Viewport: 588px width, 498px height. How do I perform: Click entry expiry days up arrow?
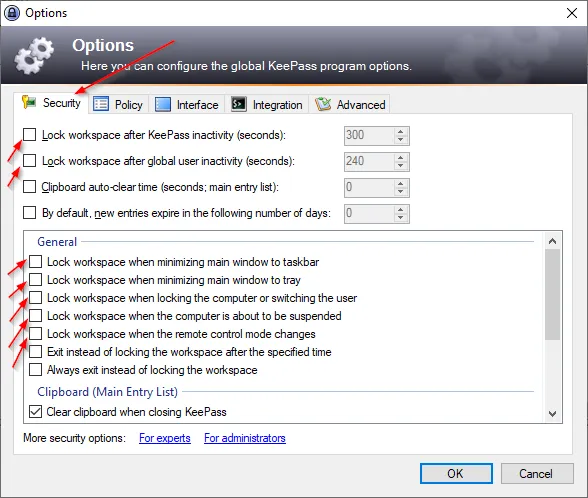point(400,210)
